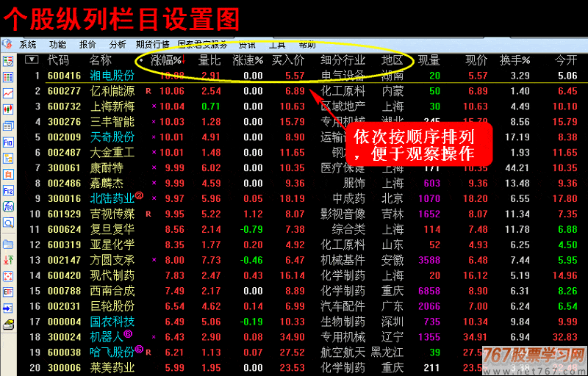Click the line trend chart sidebar icon
Viewport: 588px width, 376px height.
(8, 93)
